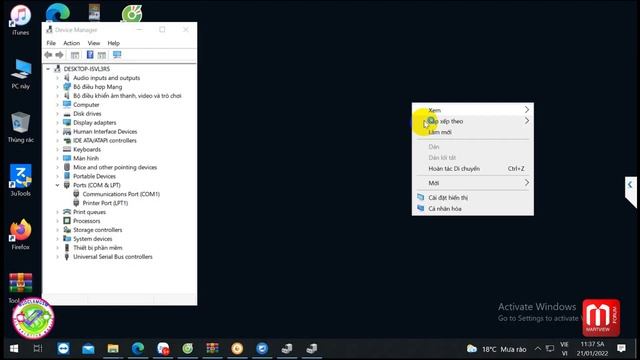The height and width of the screenshot is (360, 640).
Task: Open the Windows Start button
Action: click(x=14, y=349)
